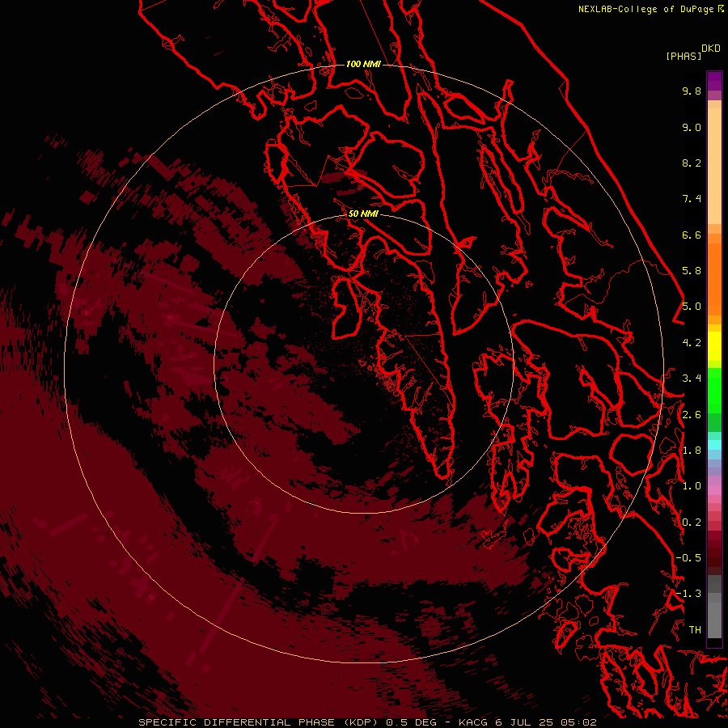Select the [PHAS] label above the color scale

[684, 56]
